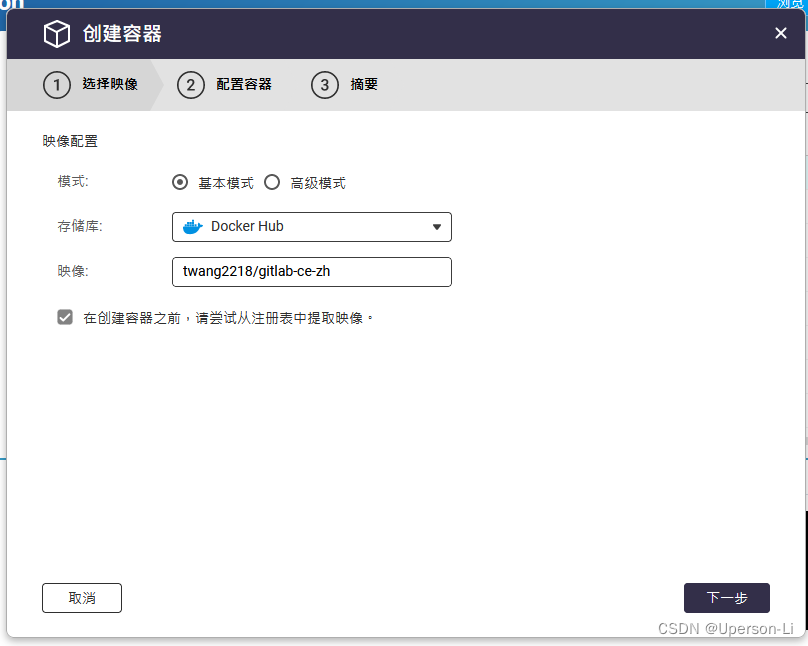The image size is (808, 646).
Task: Select the 基本模式 radio button
Action: (x=180, y=182)
